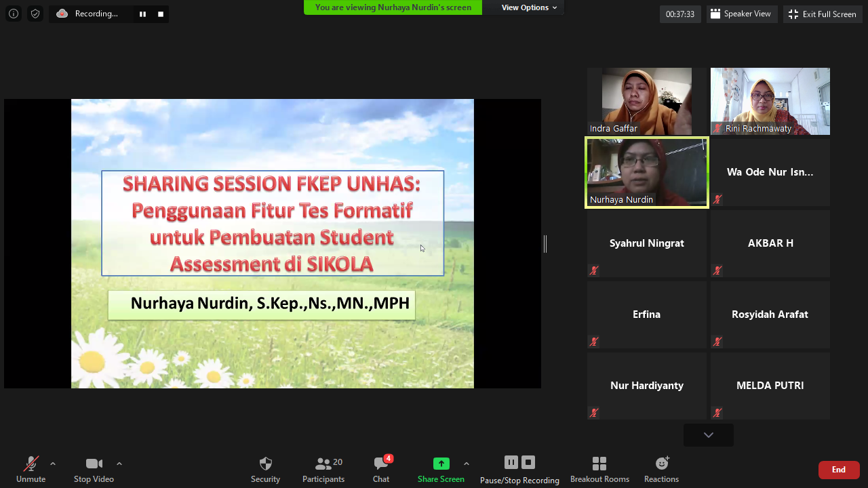Show more participants with down chevron
The width and height of the screenshot is (868, 488).
pyautogui.click(x=708, y=435)
